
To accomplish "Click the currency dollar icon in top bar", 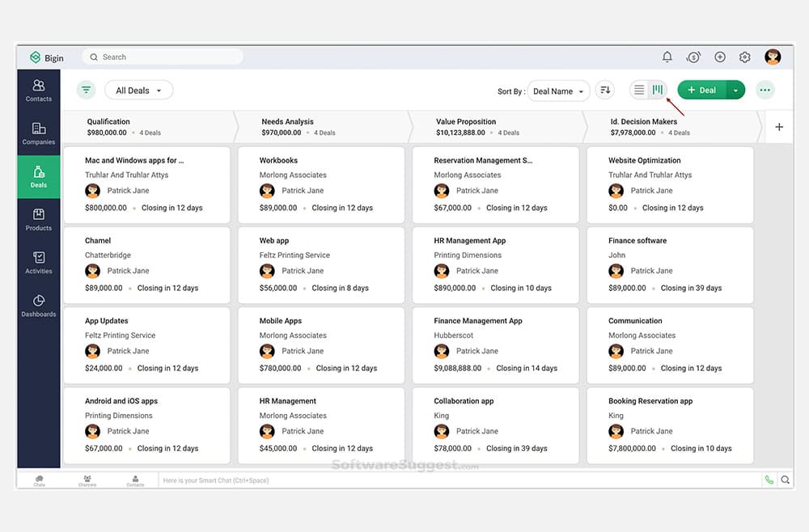I will coord(693,57).
